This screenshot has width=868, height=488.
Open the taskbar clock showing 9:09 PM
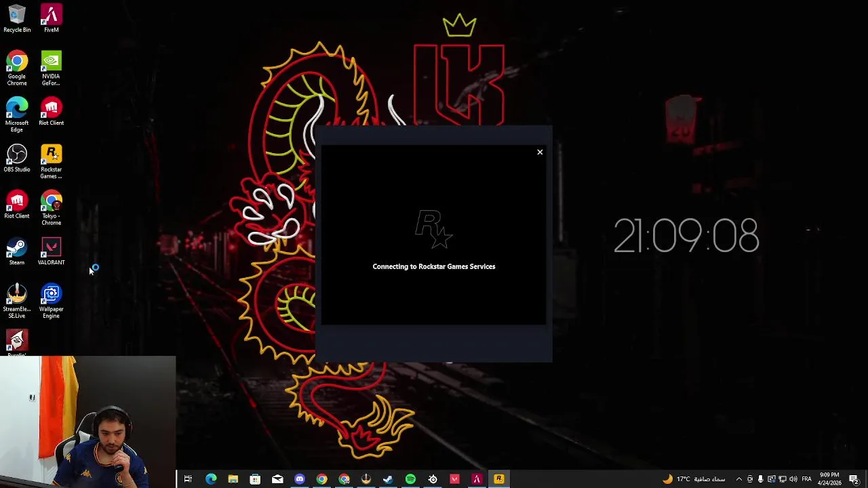click(830, 479)
